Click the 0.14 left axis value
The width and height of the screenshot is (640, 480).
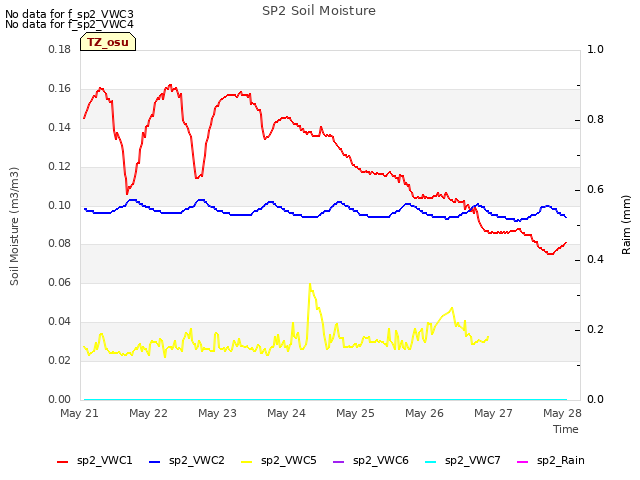coord(60,128)
